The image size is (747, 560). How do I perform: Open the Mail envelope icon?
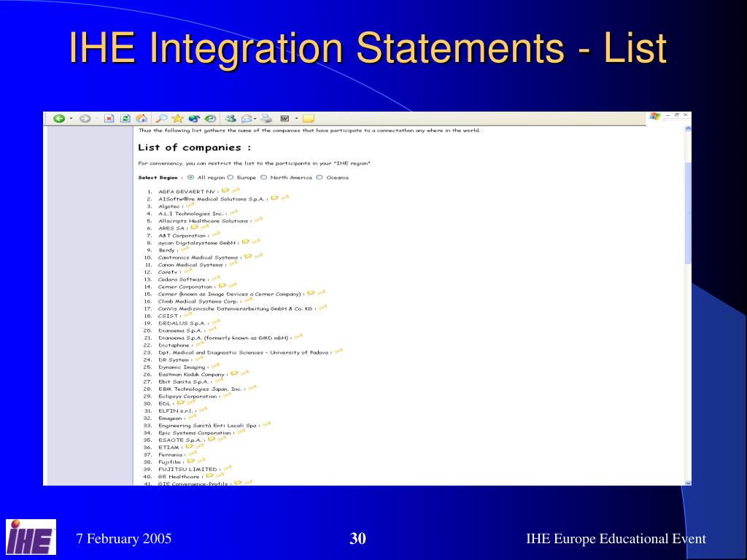coord(247,119)
